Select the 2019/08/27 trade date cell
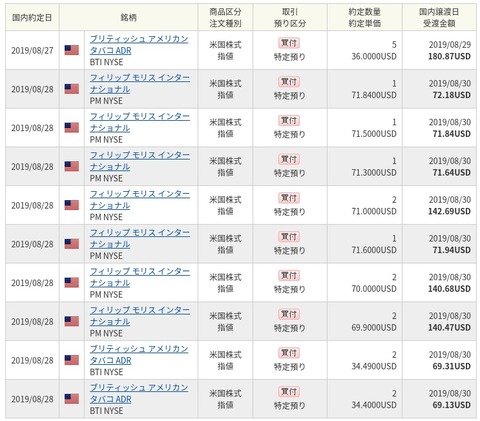Viewport: 480px width, 421px height. [x=32, y=50]
